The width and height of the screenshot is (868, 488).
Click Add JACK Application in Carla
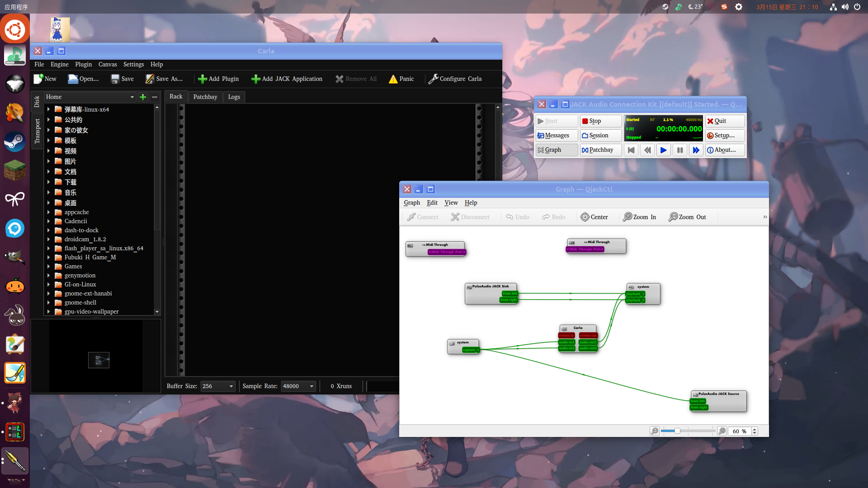(287, 79)
